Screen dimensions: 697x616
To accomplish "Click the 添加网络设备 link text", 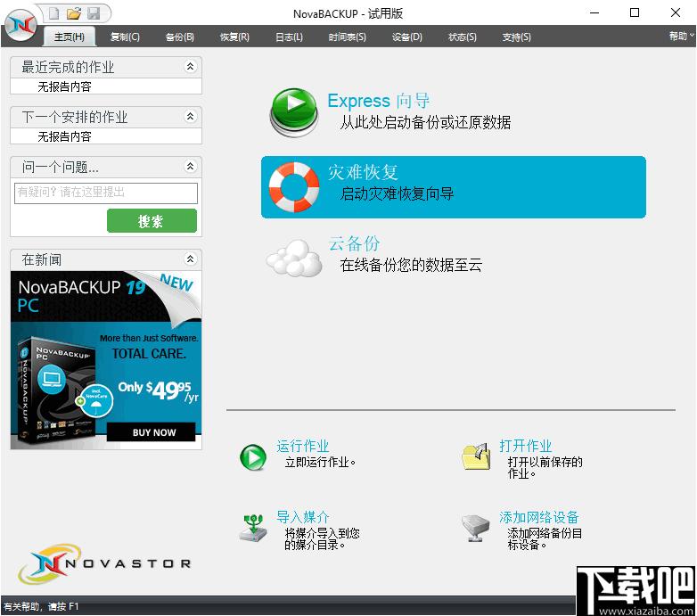I will coord(538,517).
